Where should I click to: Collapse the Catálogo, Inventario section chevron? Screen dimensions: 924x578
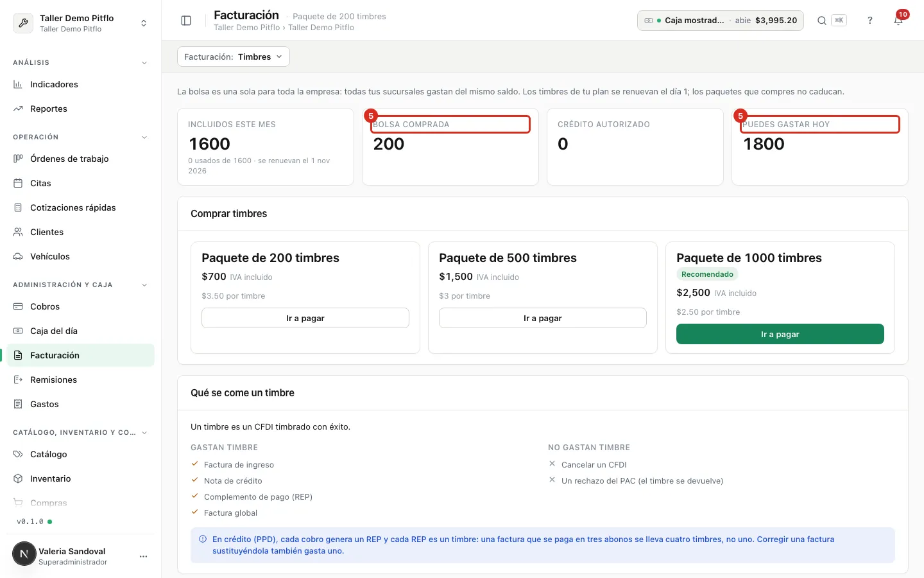point(144,433)
